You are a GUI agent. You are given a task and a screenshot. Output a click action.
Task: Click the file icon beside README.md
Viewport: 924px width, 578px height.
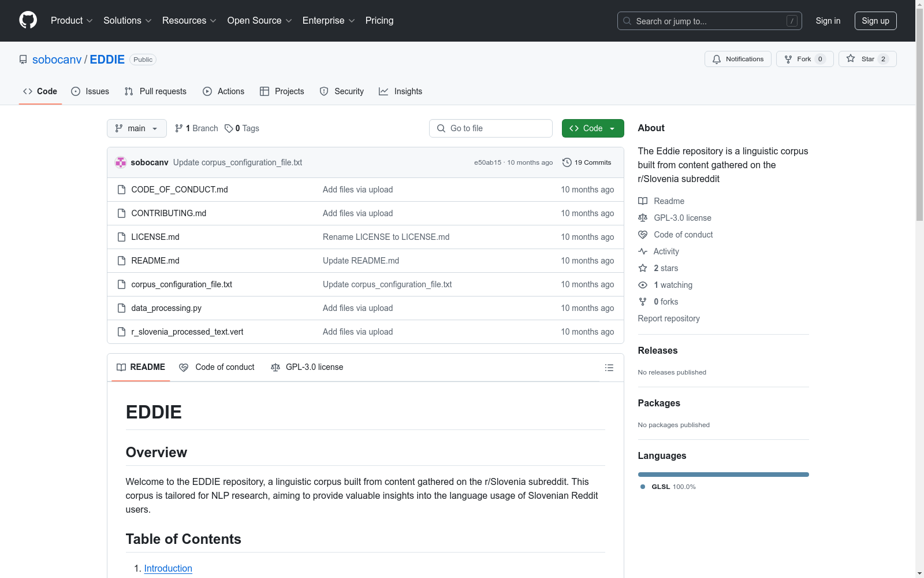point(121,261)
